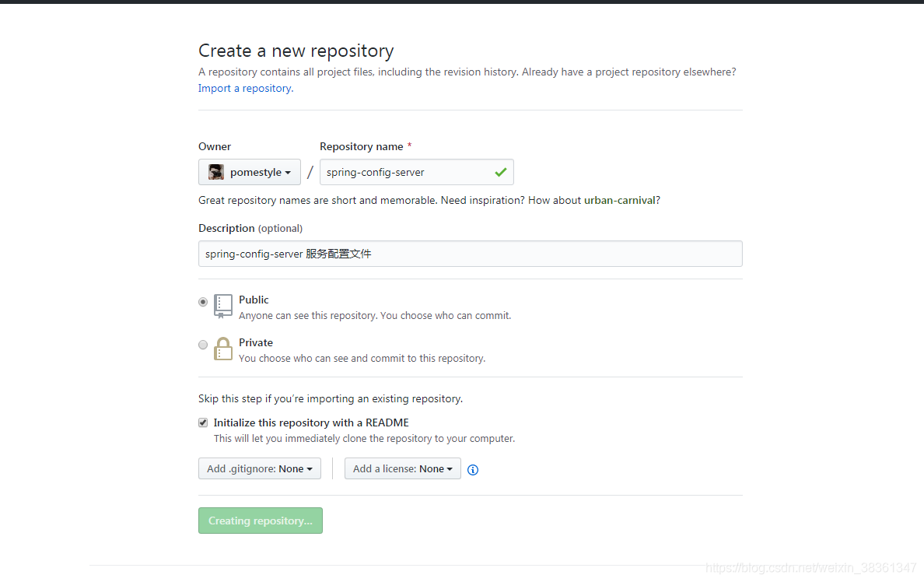Click the urban-carnival name suggestion

pyautogui.click(x=619, y=201)
